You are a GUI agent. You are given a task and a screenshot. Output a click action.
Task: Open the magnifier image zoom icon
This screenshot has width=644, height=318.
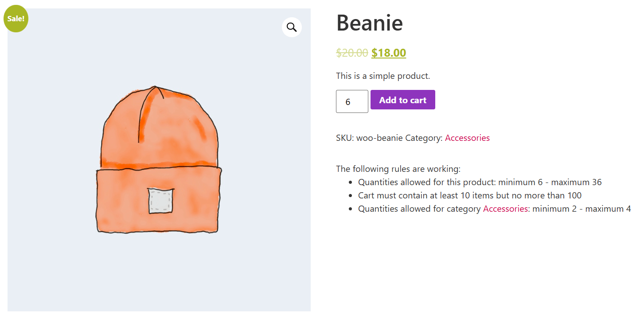pos(292,27)
